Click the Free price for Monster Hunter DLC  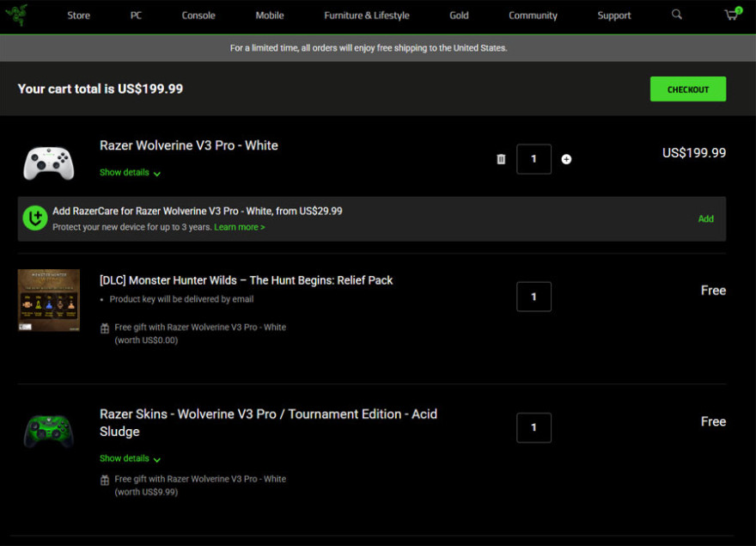tap(713, 291)
